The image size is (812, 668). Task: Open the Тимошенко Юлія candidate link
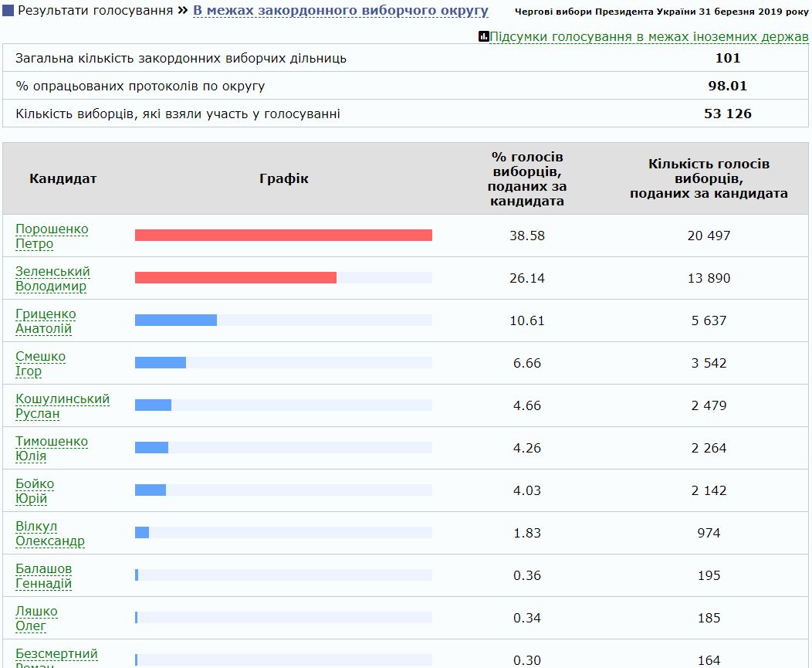[51, 449]
